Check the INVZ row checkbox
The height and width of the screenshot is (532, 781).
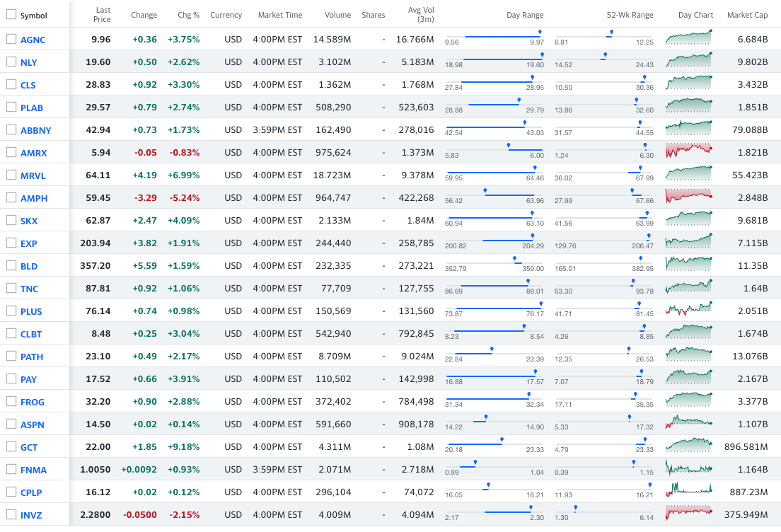coord(11,514)
